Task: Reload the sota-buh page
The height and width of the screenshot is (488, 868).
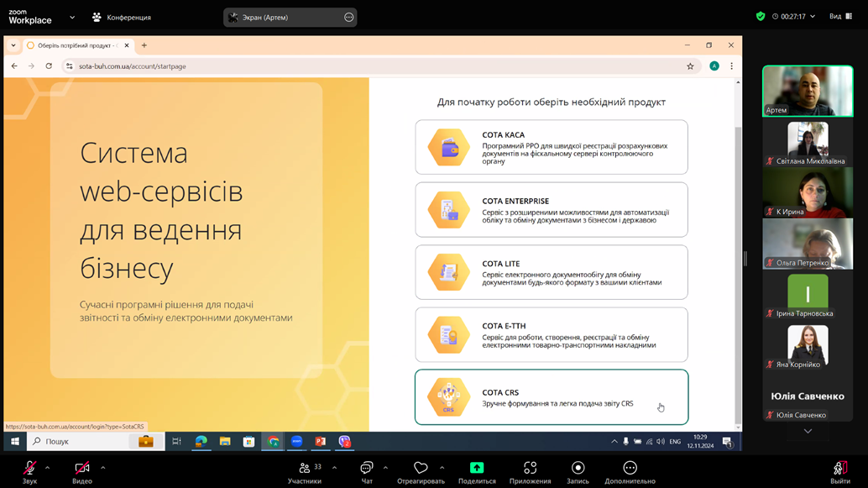Action: tap(49, 66)
